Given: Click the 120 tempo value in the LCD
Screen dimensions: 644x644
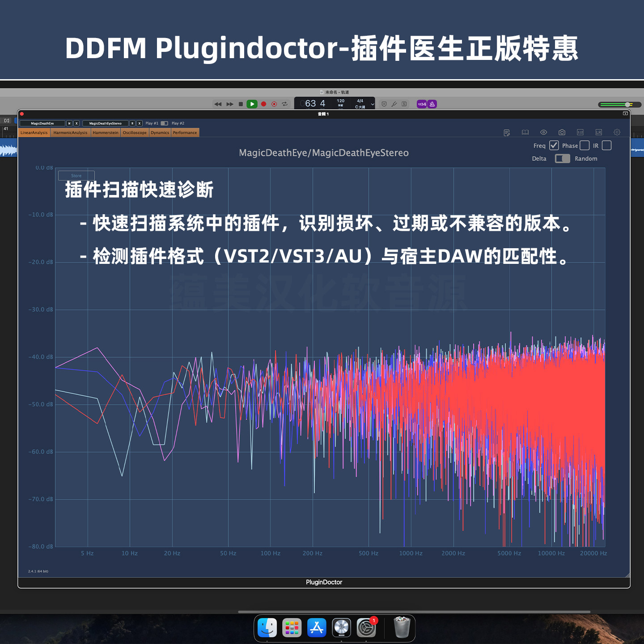Looking at the screenshot, I should click(341, 101).
